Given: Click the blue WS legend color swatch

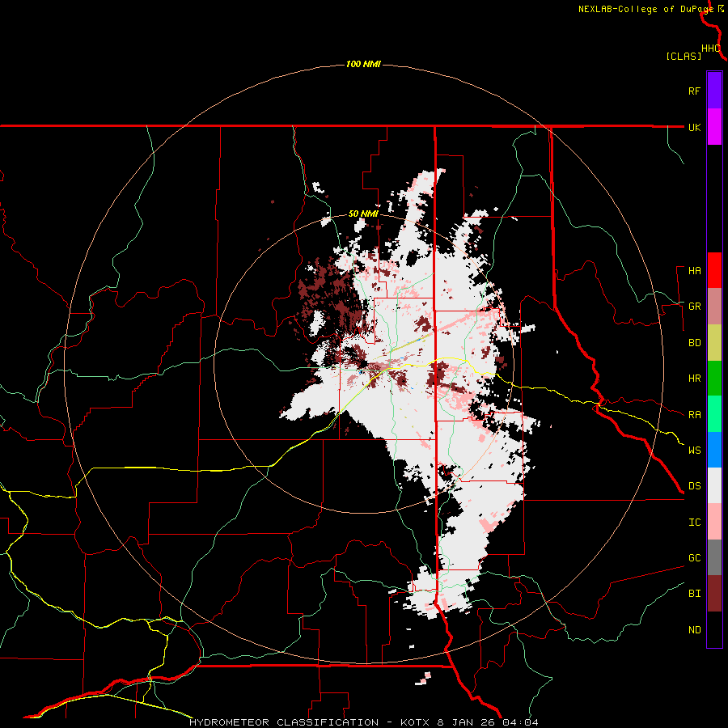Looking at the screenshot, I should 714,450.
